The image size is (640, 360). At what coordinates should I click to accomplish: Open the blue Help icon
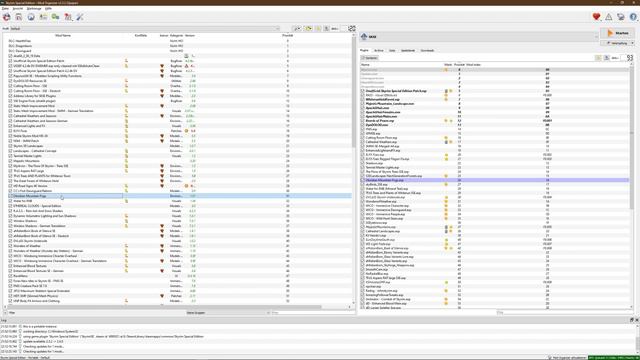pos(633,17)
